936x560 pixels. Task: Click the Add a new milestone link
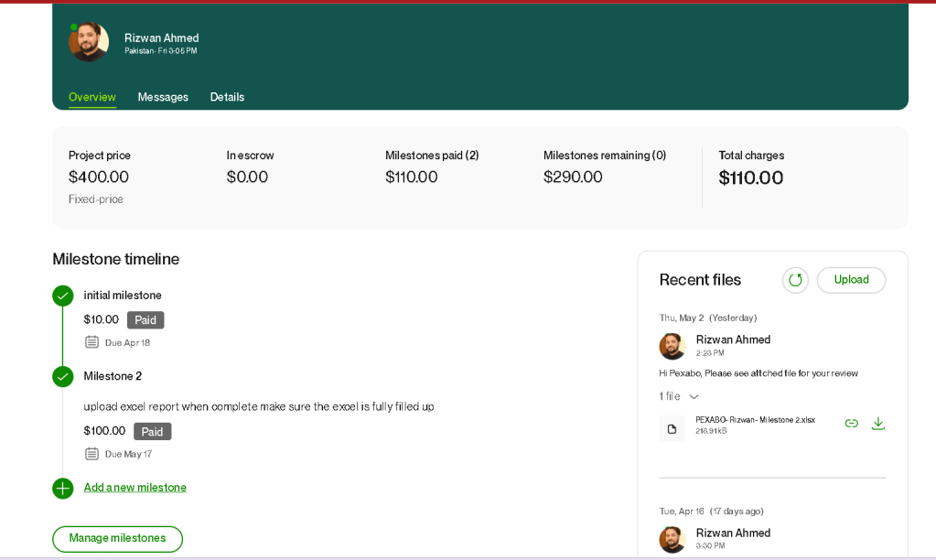pyautogui.click(x=134, y=487)
